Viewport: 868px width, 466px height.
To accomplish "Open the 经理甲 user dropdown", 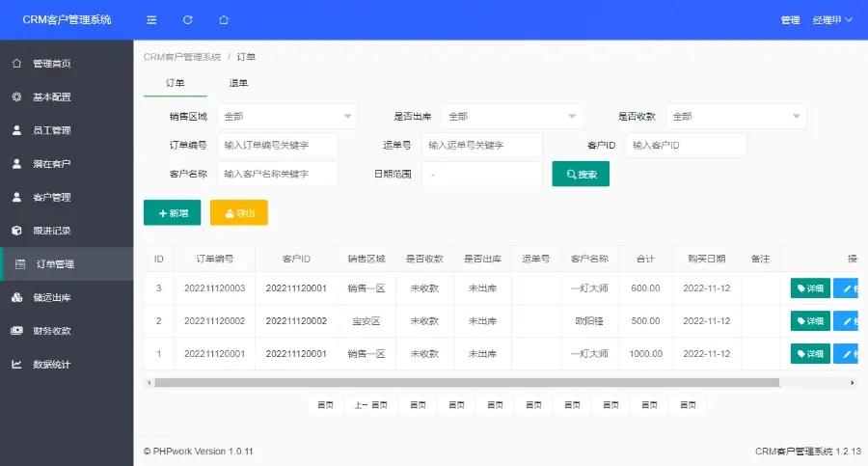I will click(832, 20).
